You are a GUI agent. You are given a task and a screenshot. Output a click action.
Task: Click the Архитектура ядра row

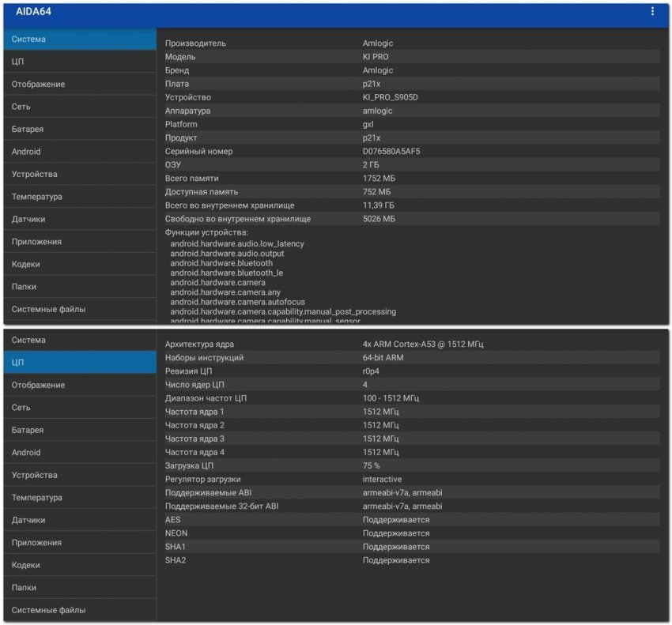click(412, 344)
